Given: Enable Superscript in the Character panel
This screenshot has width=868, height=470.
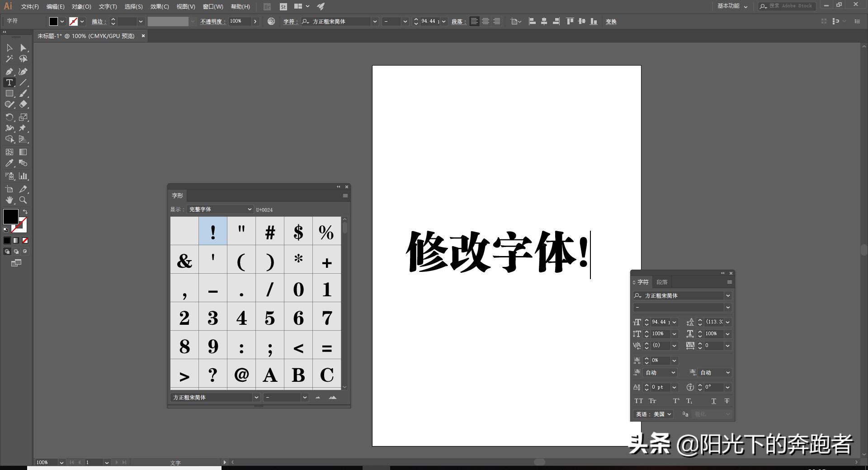Looking at the screenshot, I should point(675,401).
